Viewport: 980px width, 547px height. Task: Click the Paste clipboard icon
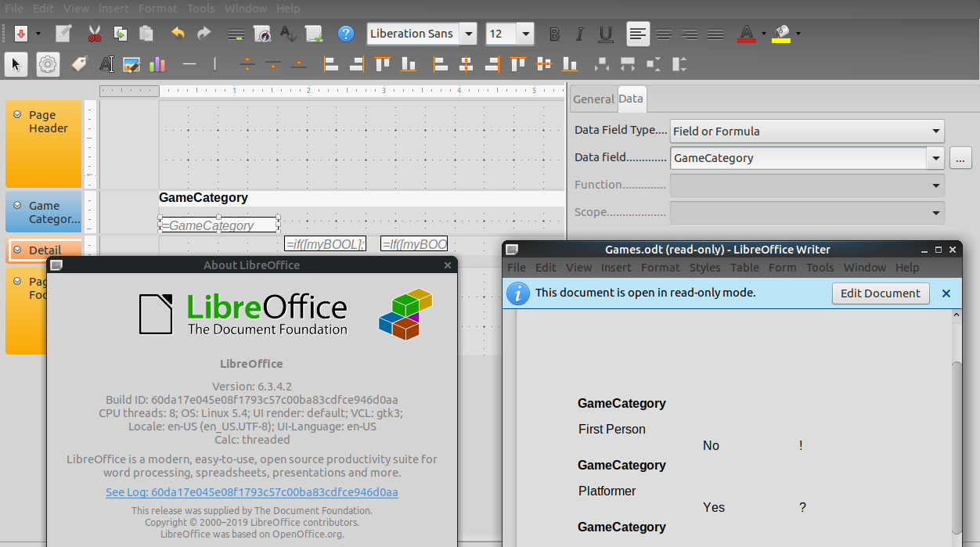click(146, 34)
